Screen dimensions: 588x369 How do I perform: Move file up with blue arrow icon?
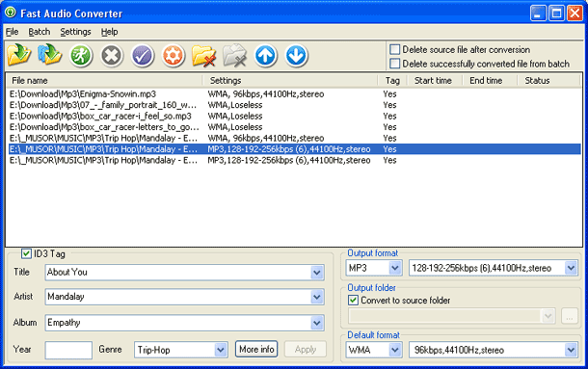pos(265,56)
